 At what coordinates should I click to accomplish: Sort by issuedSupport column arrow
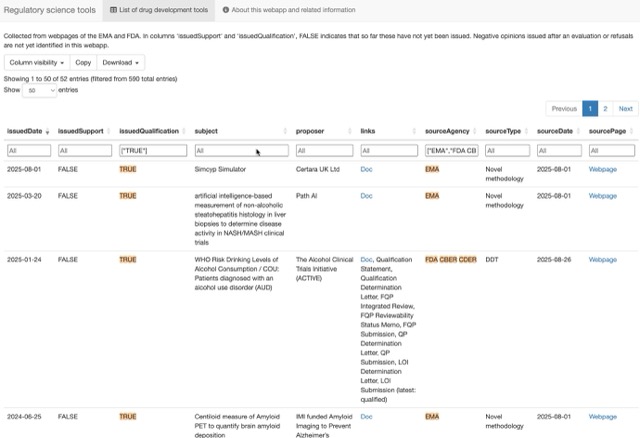click(109, 131)
